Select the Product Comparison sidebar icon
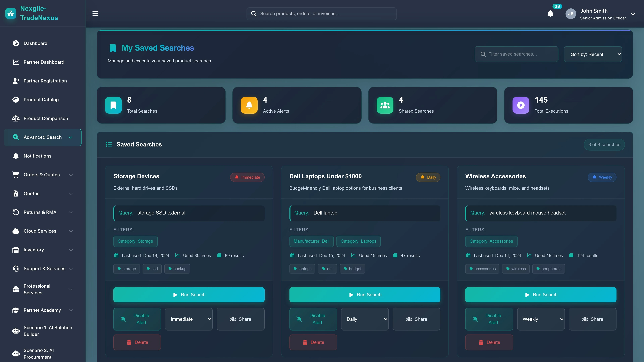The width and height of the screenshot is (644, 362). pos(16,118)
